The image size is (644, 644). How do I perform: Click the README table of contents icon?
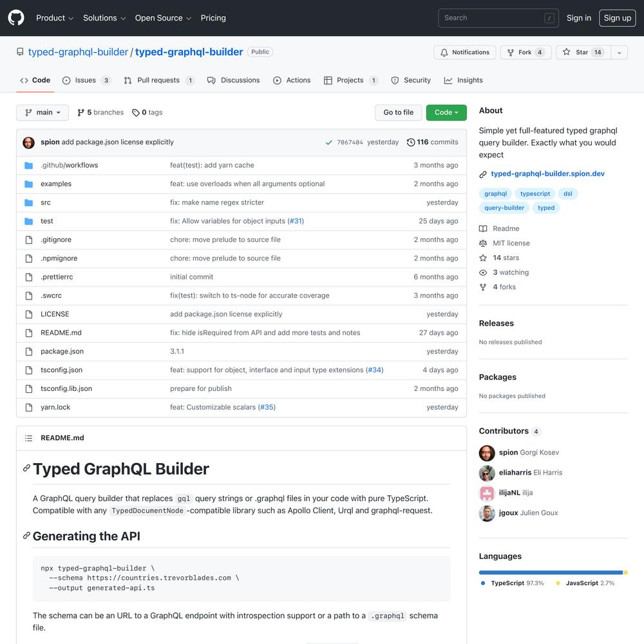coord(28,438)
